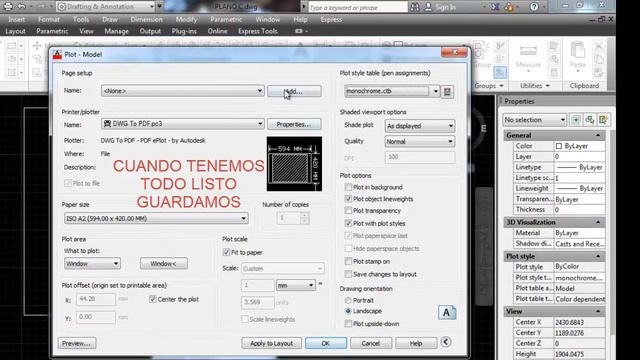Toggle Center the plot checkbox

[x=153, y=299]
